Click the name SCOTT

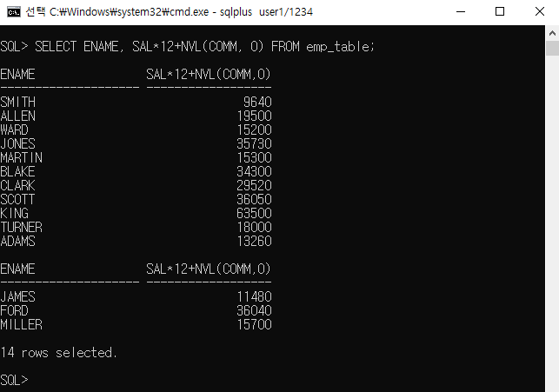pos(18,200)
